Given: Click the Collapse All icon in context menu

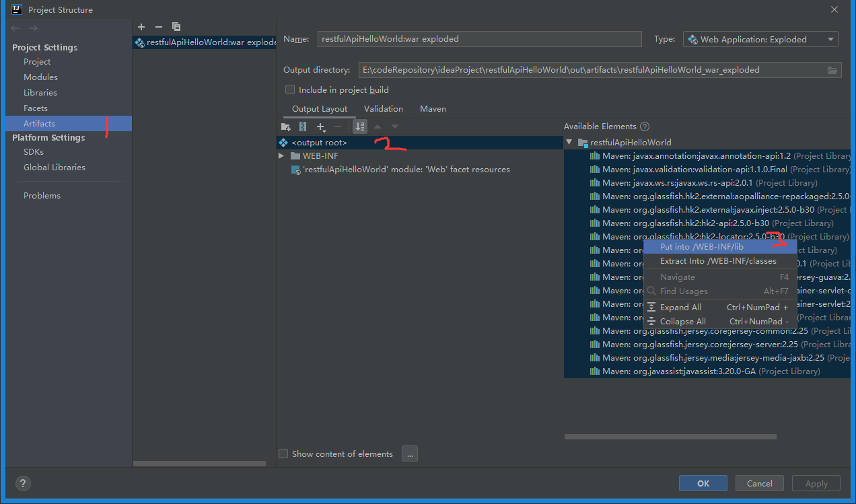Looking at the screenshot, I should coord(651,322).
